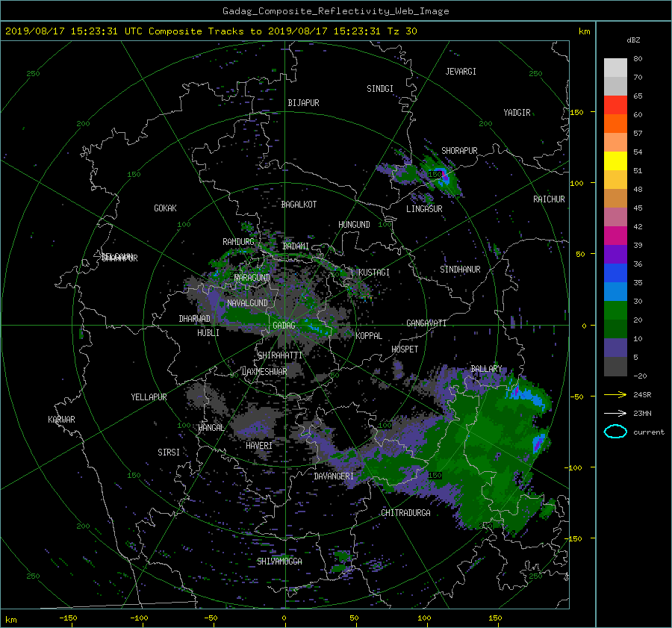Screen dimensions: 672x628
Task: Click the purple storm core near SHORAPUR
Action: 444,175
